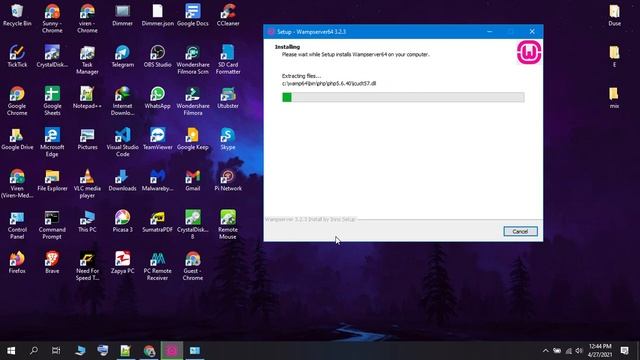The height and width of the screenshot is (360, 640).
Task: Select the Sunny - Chrome shortcut
Action: point(52,19)
